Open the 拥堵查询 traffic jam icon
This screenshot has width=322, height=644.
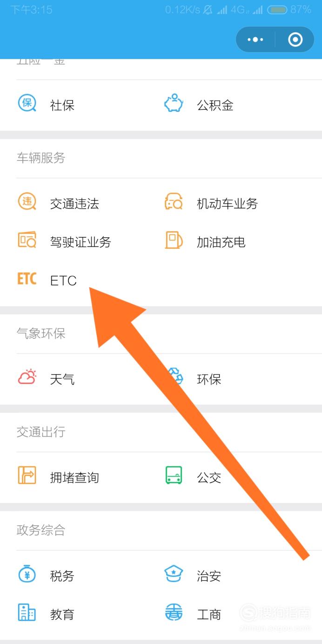tap(27, 476)
